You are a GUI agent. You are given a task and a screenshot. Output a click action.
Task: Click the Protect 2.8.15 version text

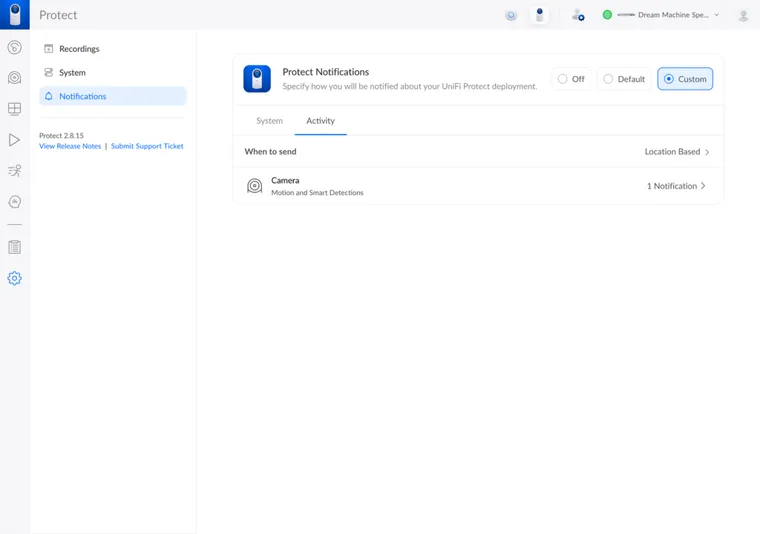coord(61,136)
